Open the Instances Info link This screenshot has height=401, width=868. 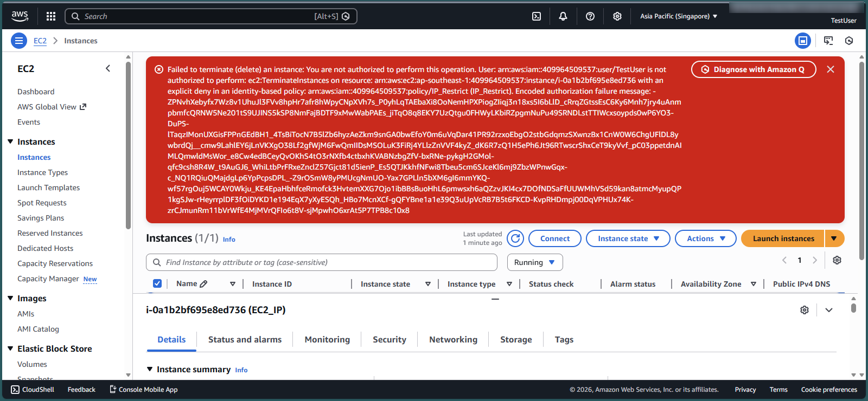click(229, 239)
